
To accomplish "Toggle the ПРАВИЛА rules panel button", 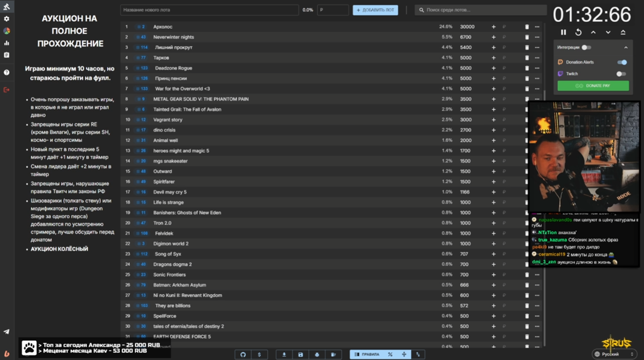I will tap(367, 354).
